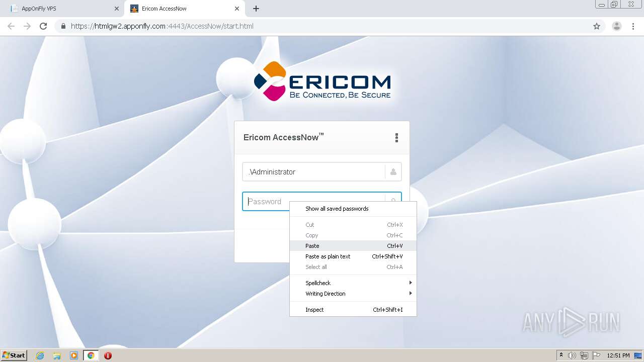Open the Chrome profile avatar icon
This screenshot has height=362, width=644.
click(617, 26)
